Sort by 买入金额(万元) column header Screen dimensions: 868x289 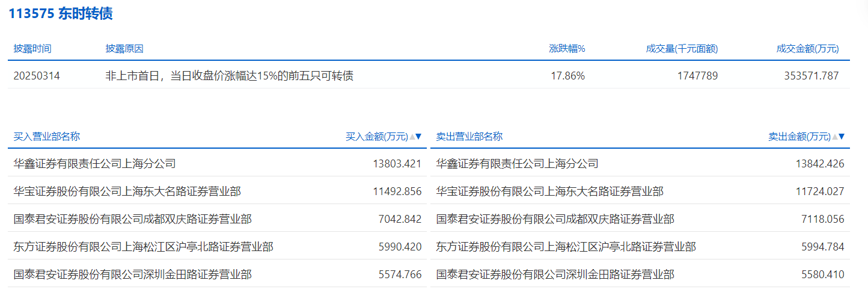pos(376,137)
